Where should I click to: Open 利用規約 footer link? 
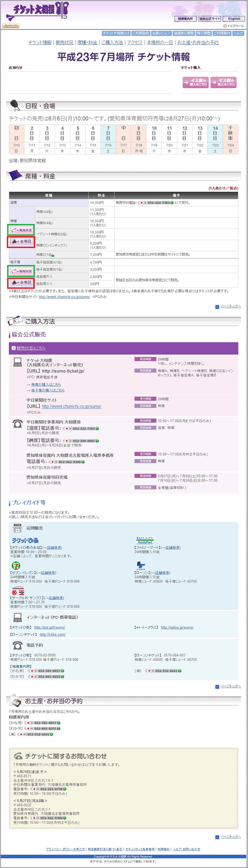tap(164, 849)
